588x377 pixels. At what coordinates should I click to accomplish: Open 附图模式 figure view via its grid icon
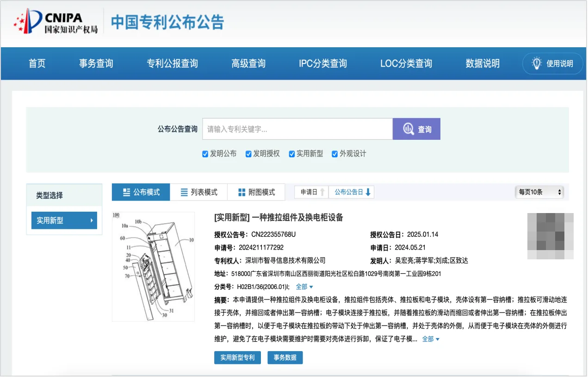tap(241, 192)
